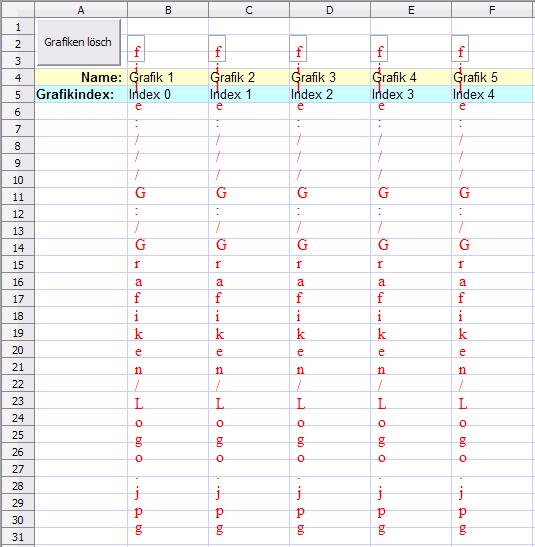The image size is (535, 547).
Task: Select the broken image placeholder above Grafik 2
Action: 217,48
